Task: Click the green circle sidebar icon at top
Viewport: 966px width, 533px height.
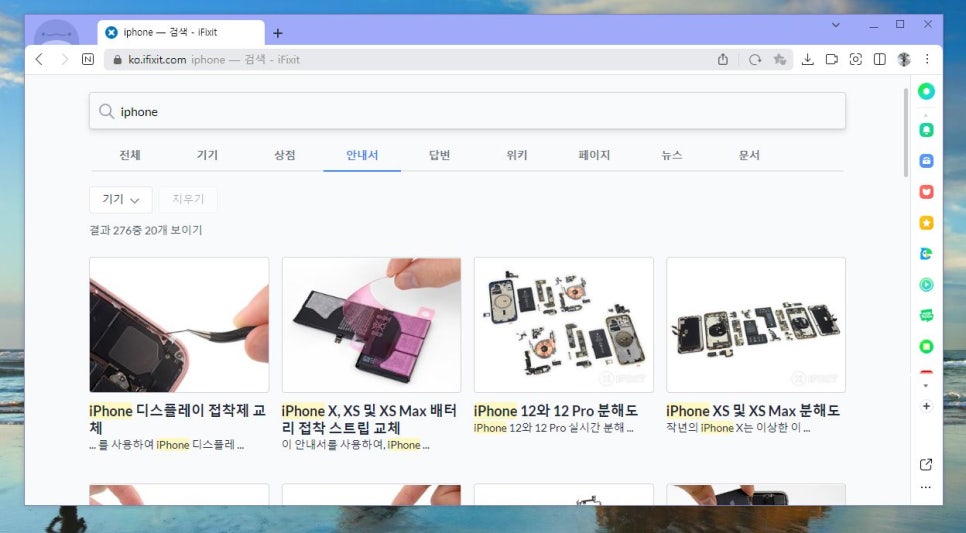Action: 926,91
